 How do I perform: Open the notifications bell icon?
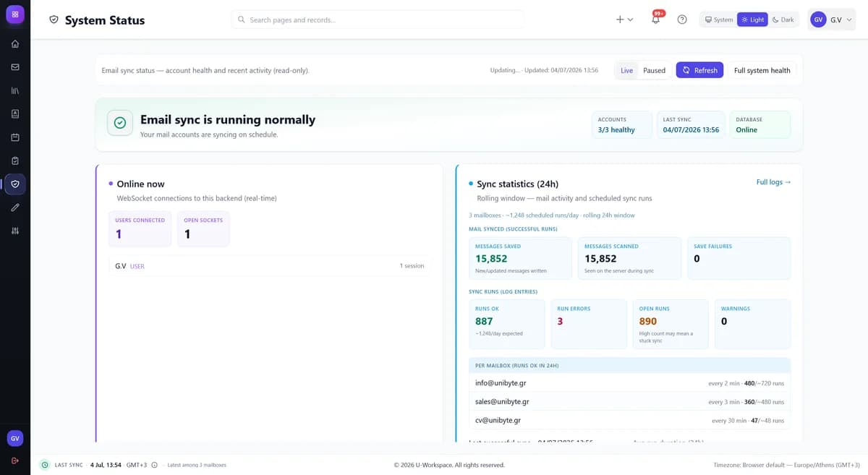click(x=656, y=20)
